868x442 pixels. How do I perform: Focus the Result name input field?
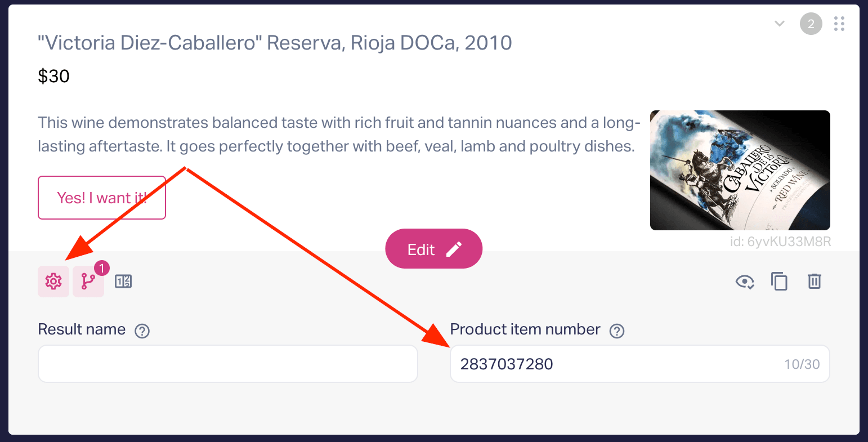(228, 364)
